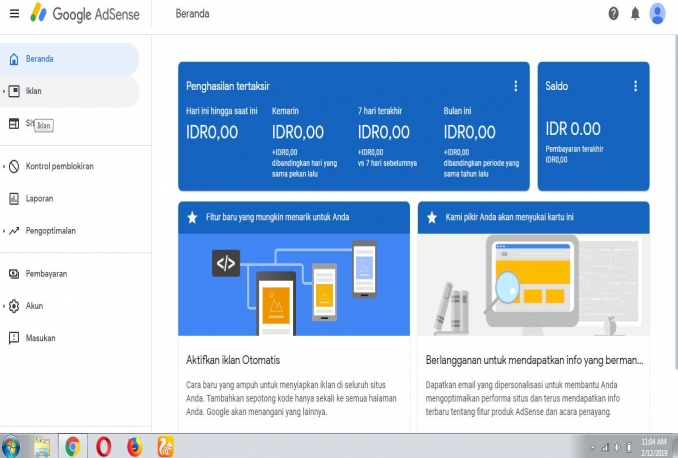Expand the Kontrol pemblokiran section
This screenshot has width=678, height=458.
[5, 166]
